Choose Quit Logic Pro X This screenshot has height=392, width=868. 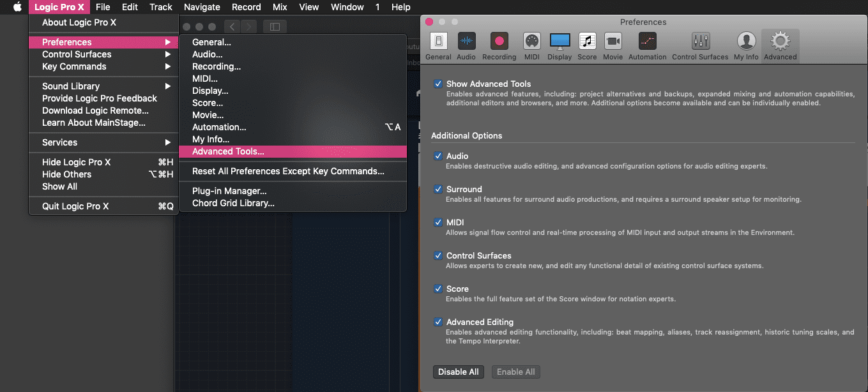pos(103,206)
